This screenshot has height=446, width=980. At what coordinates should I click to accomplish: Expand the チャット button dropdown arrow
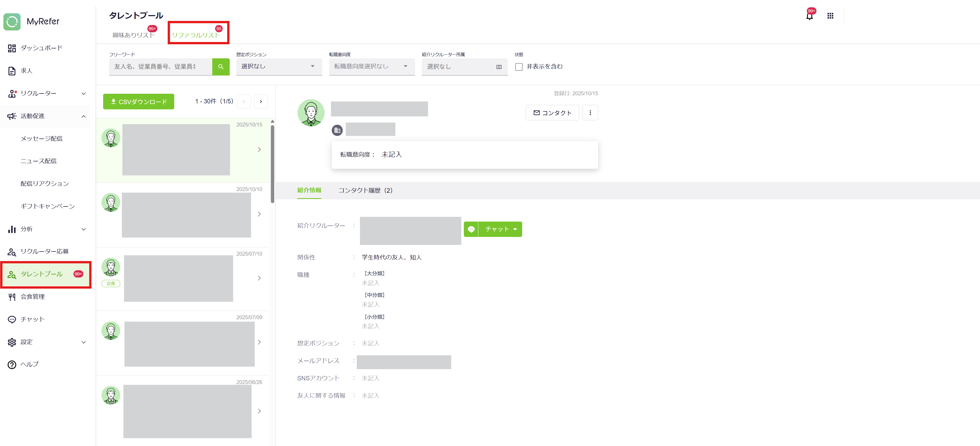515,229
